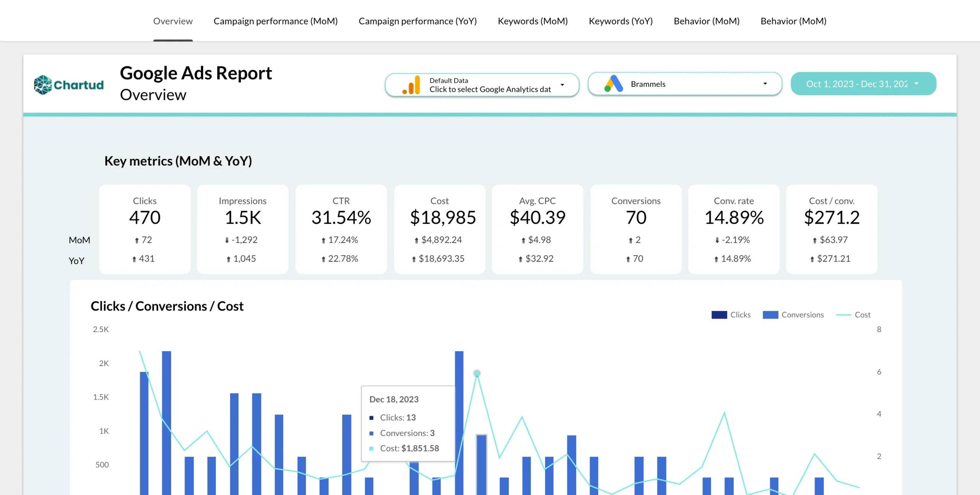Click the Conv. rate MoM down arrow icon
Image resolution: width=980 pixels, height=495 pixels.
click(717, 240)
